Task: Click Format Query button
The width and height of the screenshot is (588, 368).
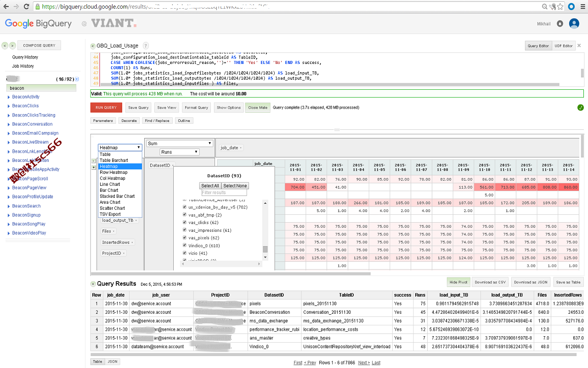Action: click(x=197, y=108)
